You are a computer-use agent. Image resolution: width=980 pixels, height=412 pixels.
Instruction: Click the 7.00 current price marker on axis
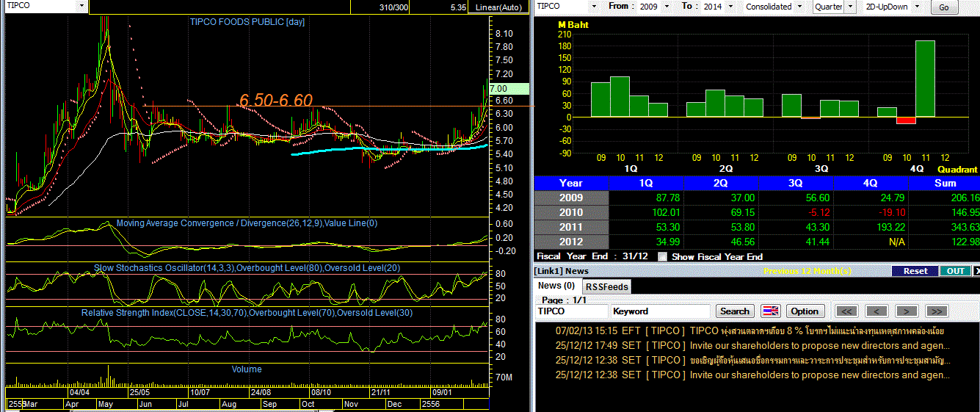pyautogui.click(x=509, y=88)
